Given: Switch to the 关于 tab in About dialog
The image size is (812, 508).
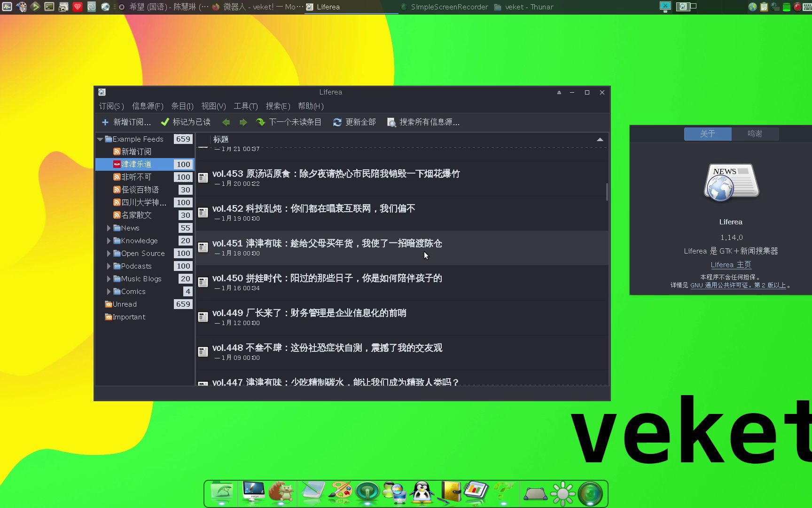Looking at the screenshot, I should click(708, 134).
